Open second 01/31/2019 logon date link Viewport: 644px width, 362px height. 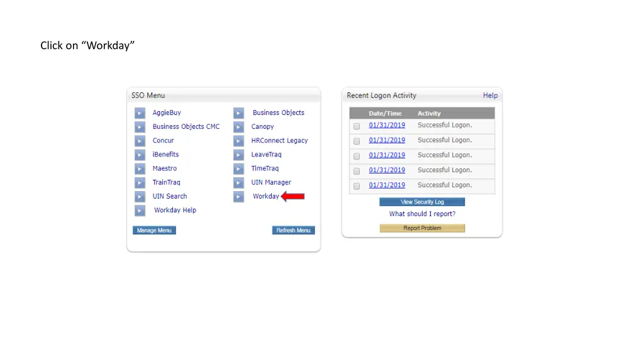tap(387, 140)
